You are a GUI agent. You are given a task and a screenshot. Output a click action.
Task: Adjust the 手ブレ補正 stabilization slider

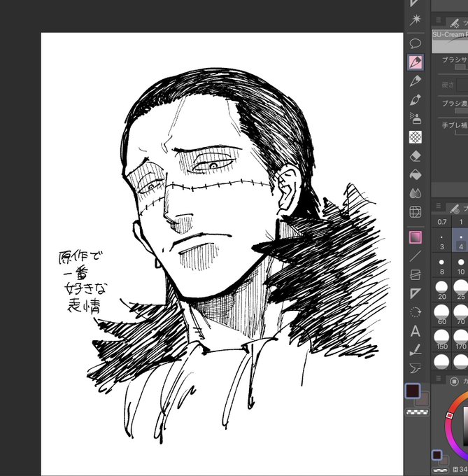coord(461,132)
